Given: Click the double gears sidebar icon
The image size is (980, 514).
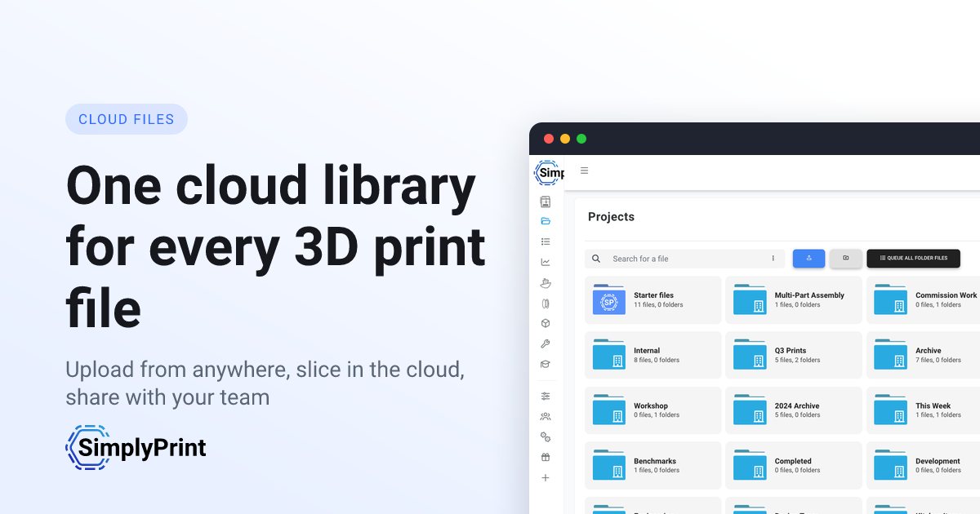Looking at the screenshot, I should [546, 436].
